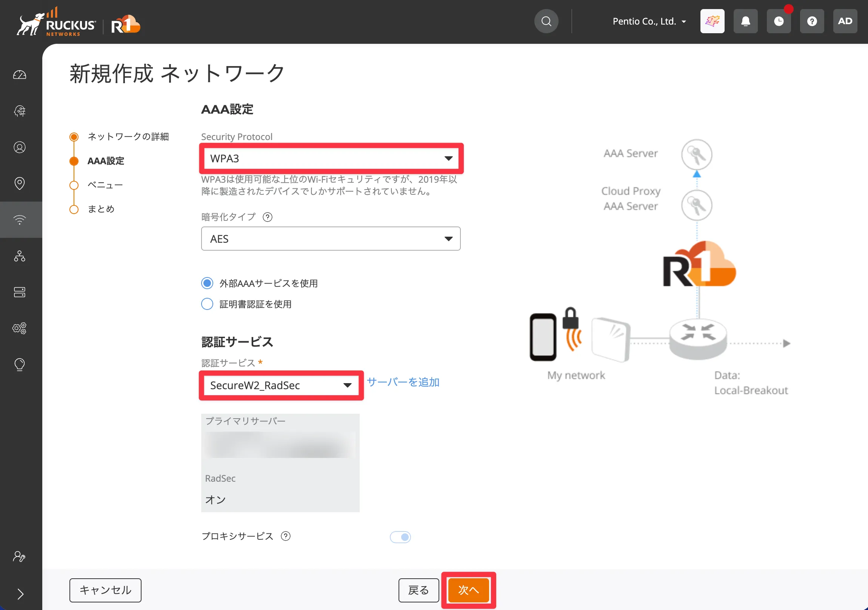
Task: Open the lightbulb insights icon in sidebar
Action: (x=20, y=365)
